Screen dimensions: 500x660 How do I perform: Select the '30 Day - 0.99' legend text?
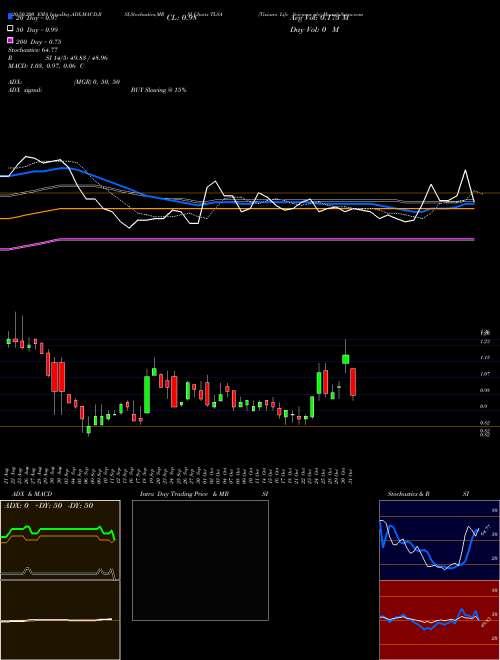click(x=37, y=30)
